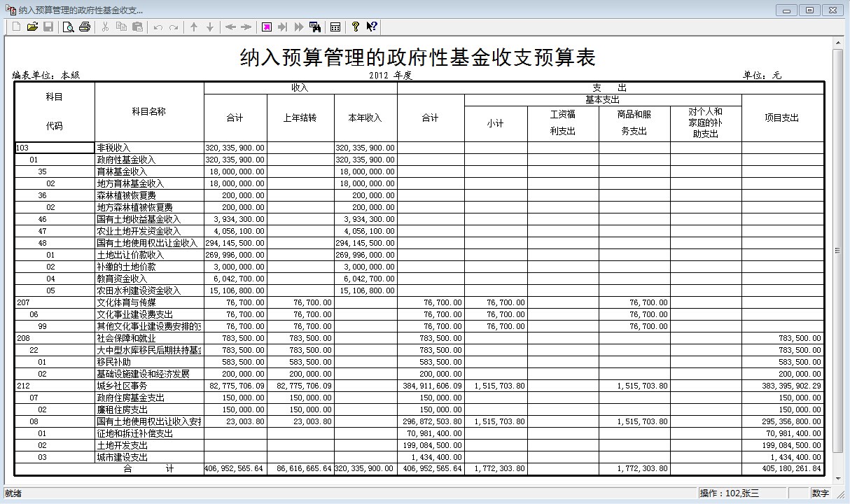
Task: Click the Print icon in toolbar
Action: click(85, 27)
